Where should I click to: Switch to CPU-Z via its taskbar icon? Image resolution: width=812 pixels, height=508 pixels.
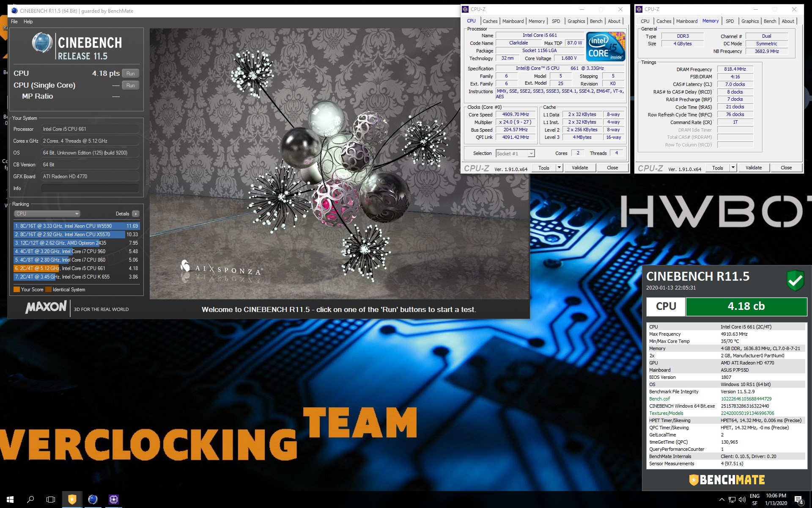(x=113, y=500)
